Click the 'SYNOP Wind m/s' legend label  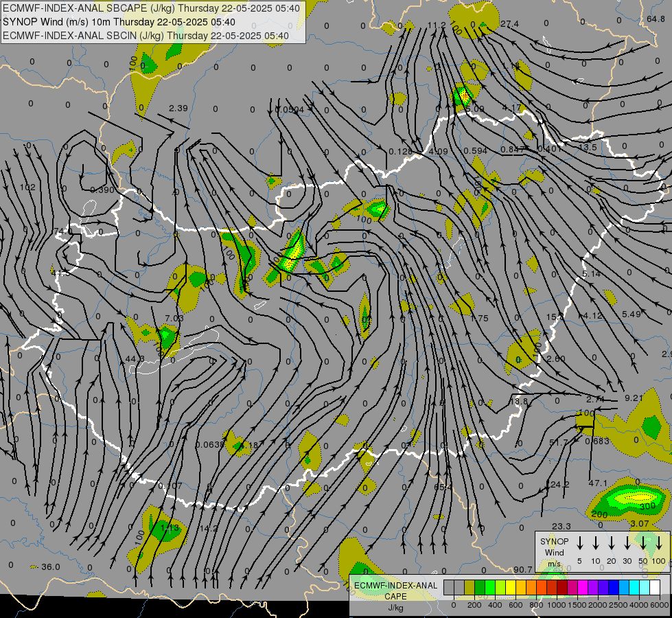pyautogui.click(x=554, y=552)
